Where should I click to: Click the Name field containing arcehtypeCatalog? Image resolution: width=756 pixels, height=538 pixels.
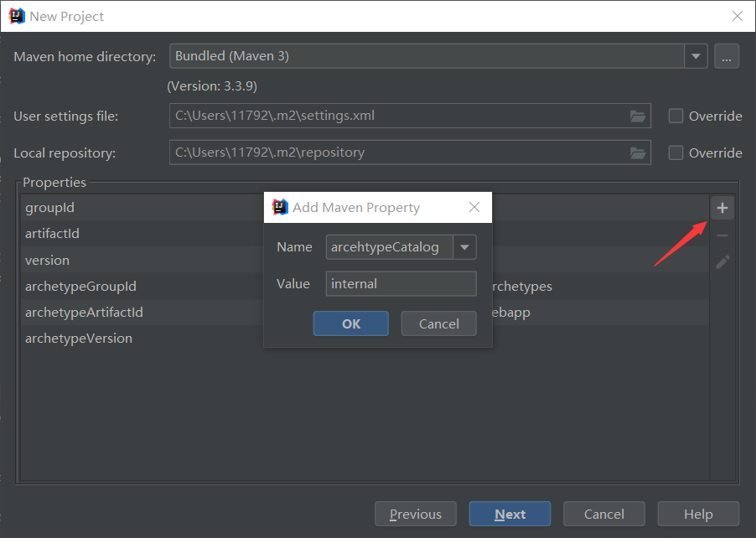[x=389, y=247]
